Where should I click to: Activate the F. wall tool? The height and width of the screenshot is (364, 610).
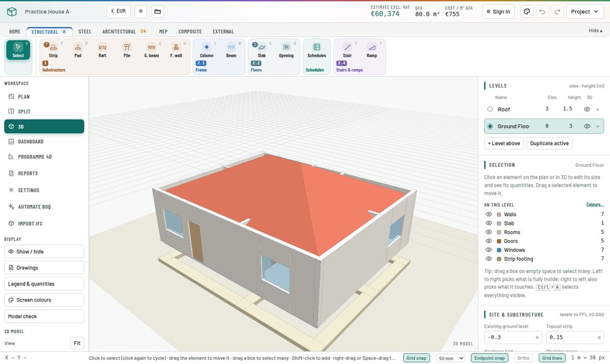(176, 50)
